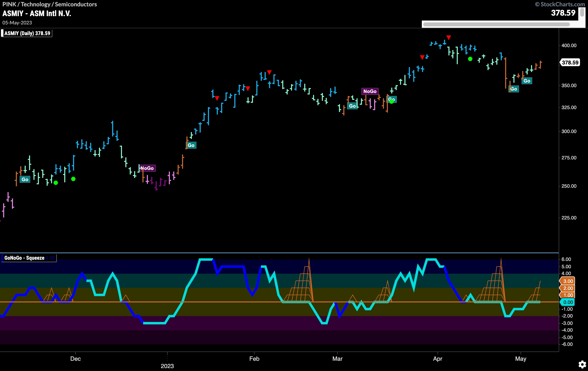Click the ASMIY - ASM Intl N.V. title
This screenshot has height=371, width=588.
point(37,13)
